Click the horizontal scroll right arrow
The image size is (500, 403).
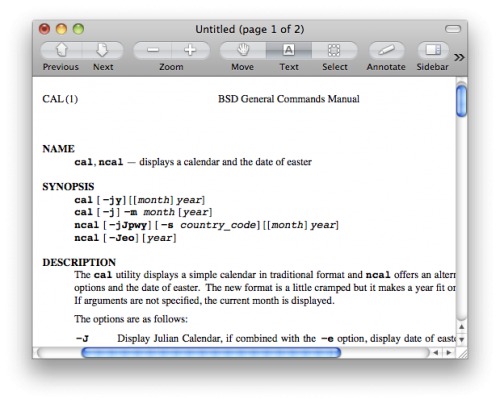tap(449, 352)
